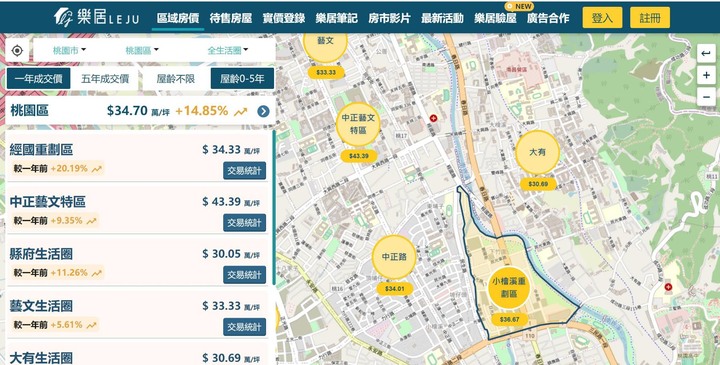Click the $36.67 price tag on map

point(509,320)
